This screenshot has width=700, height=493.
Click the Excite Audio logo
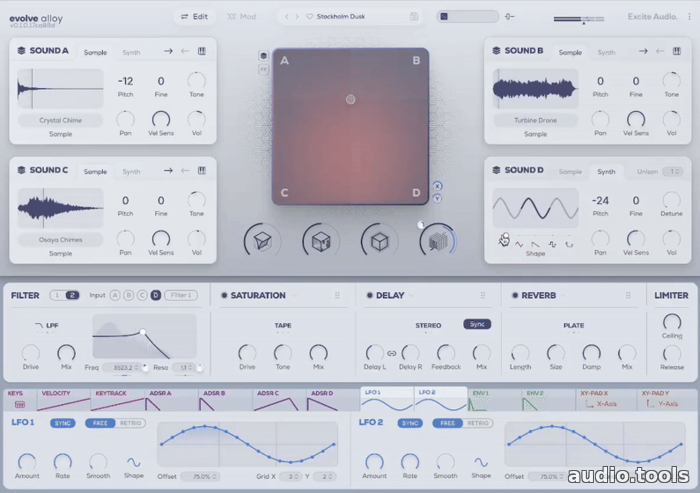tap(652, 17)
